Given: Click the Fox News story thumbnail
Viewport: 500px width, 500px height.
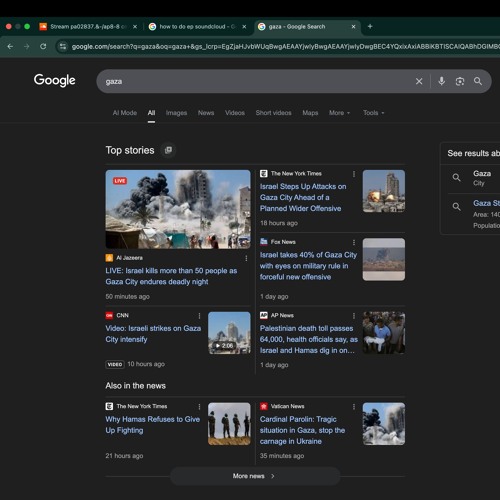Looking at the screenshot, I should pos(384,259).
